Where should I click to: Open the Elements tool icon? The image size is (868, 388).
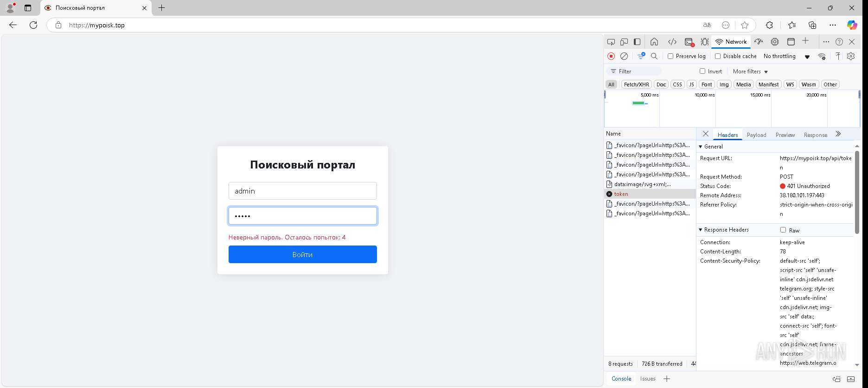pos(672,42)
